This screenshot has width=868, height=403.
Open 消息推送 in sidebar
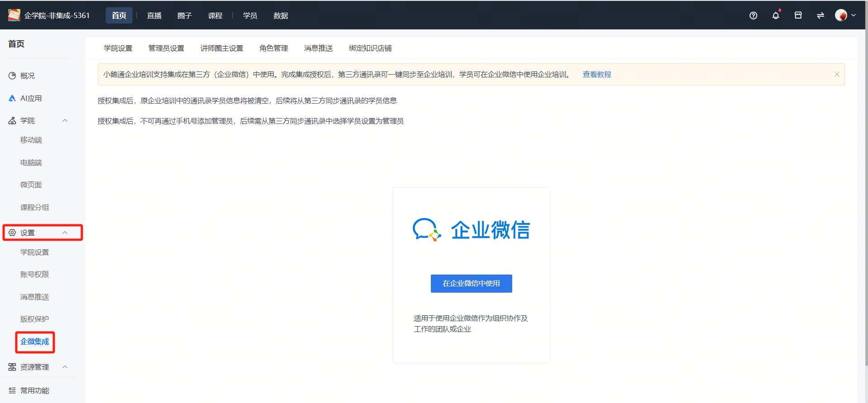(x=34, y=297)
